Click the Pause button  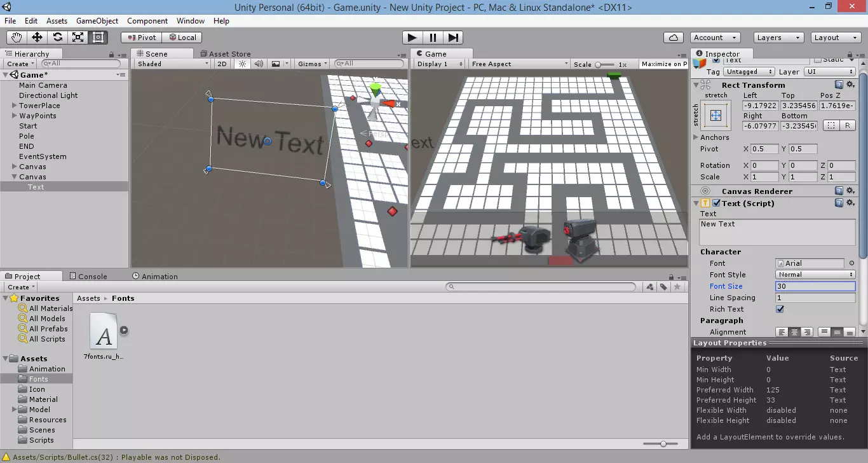pos(433,38)
